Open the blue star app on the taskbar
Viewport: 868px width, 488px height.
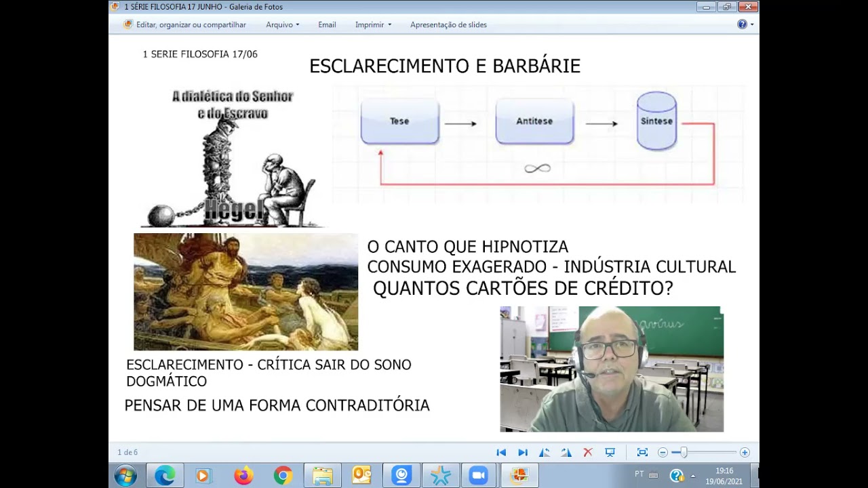coord(440,476)
